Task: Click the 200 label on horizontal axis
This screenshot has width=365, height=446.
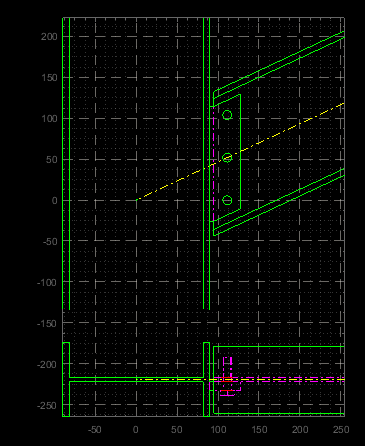Action: [x=300, y=429]
